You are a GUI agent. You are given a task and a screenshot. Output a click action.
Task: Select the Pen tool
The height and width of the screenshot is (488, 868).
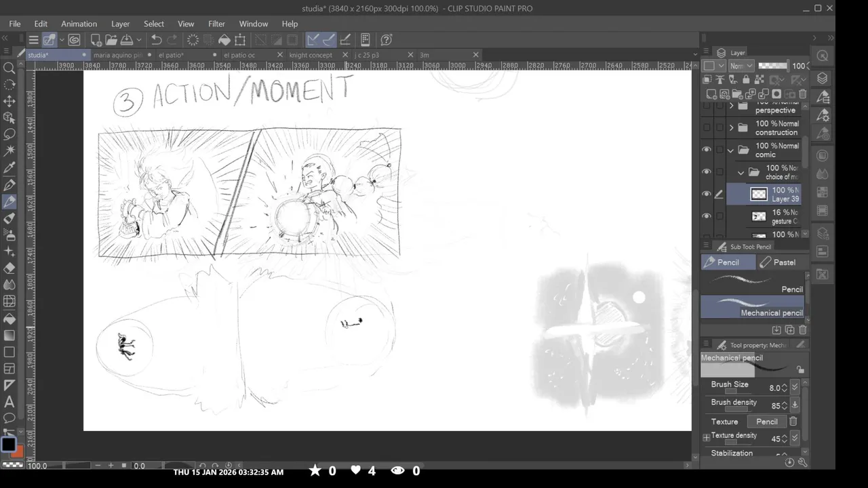(x=9, y=184)
